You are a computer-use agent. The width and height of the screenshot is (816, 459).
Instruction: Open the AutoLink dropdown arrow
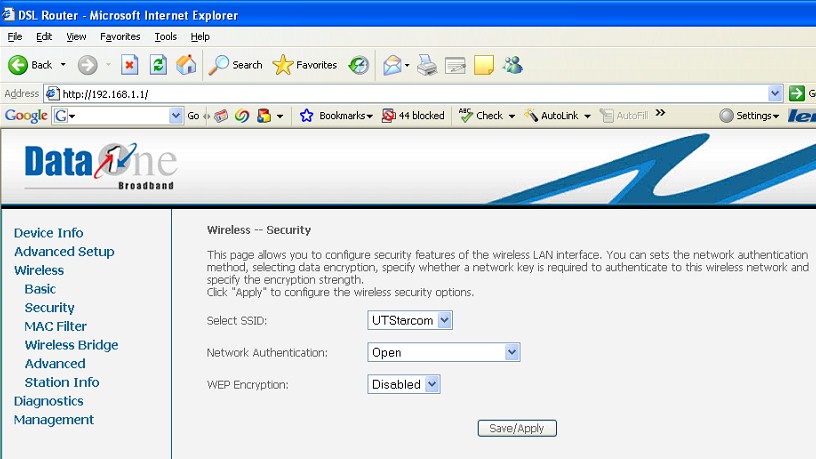(x=588, y=116)
